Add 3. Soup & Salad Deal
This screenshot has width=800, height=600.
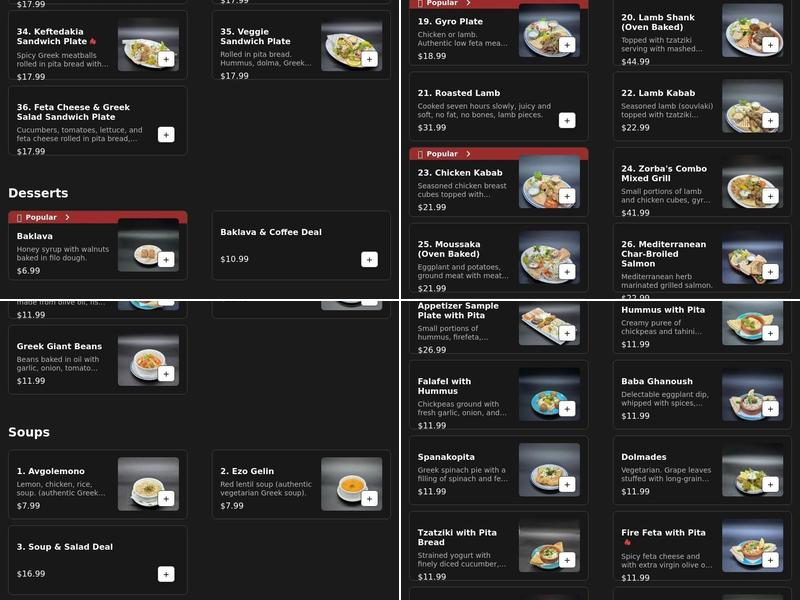click(166, 574)
